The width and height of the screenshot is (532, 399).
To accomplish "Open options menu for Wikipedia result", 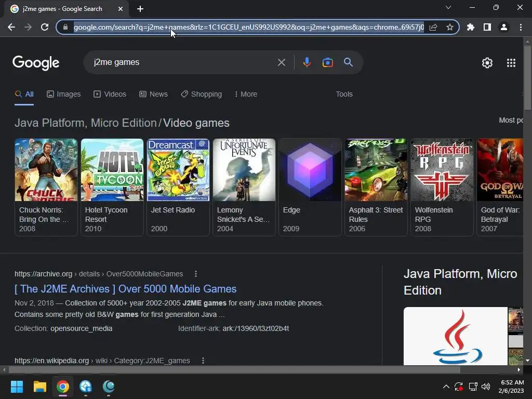I will pos(203,361).
